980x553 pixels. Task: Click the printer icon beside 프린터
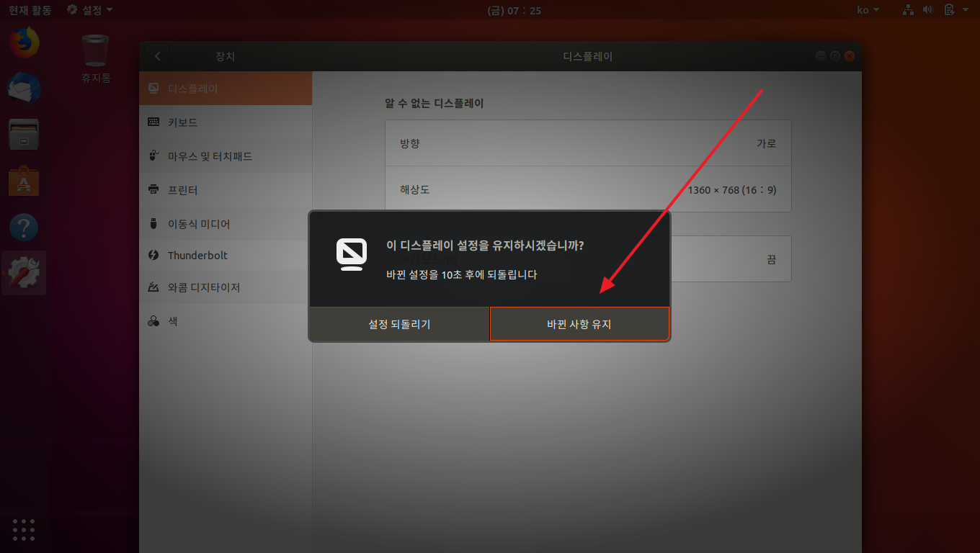153,190
